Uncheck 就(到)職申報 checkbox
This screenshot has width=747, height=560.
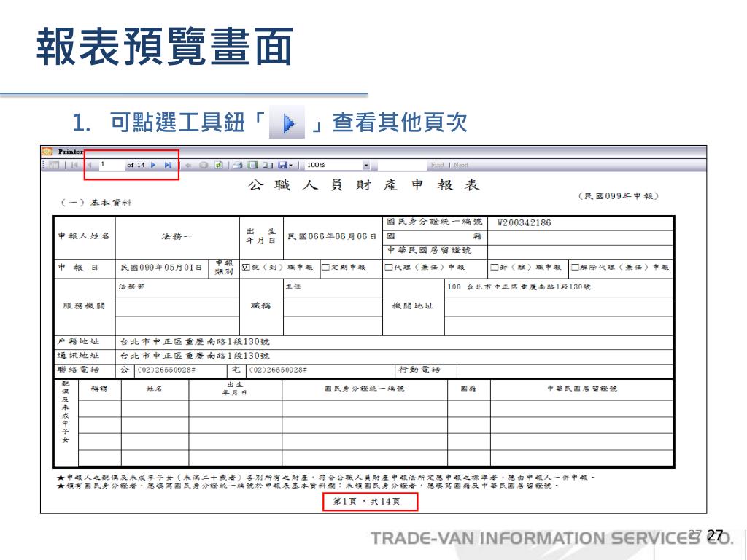[246, 267]
